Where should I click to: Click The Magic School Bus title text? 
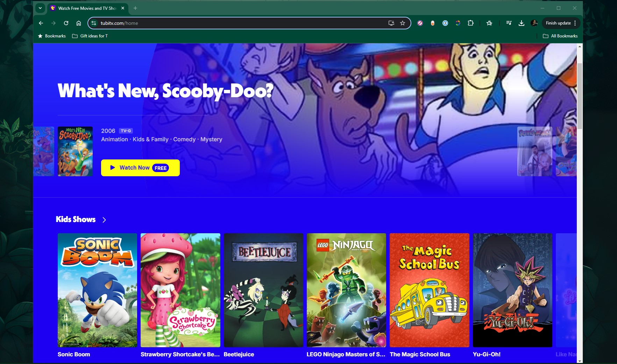coord(420,354)
